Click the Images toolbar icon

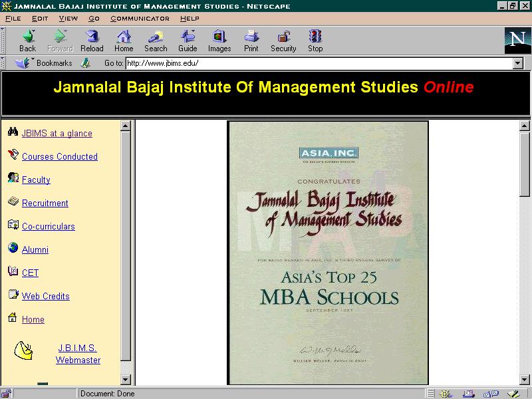tap(219, 40)
